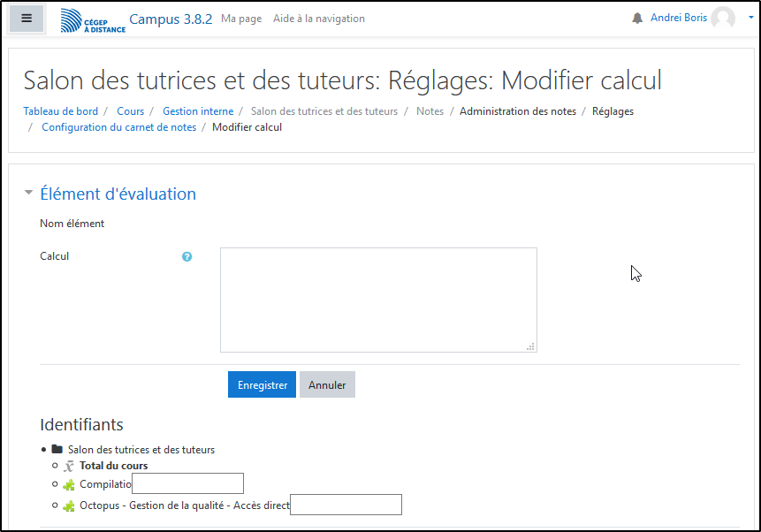
Task: Open the notifications bell
Action: [x=637, y=19]
